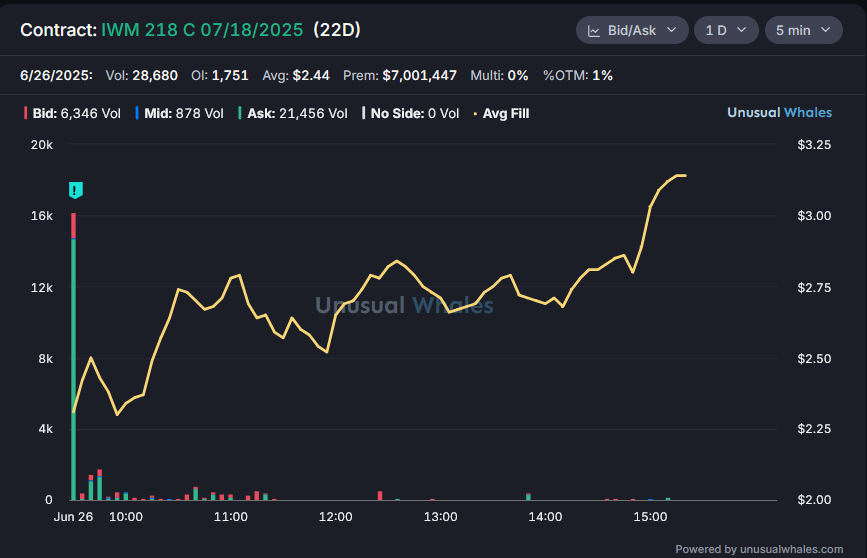Toggle the Ask volume legend item
The image size is (867, 558).
293,113
